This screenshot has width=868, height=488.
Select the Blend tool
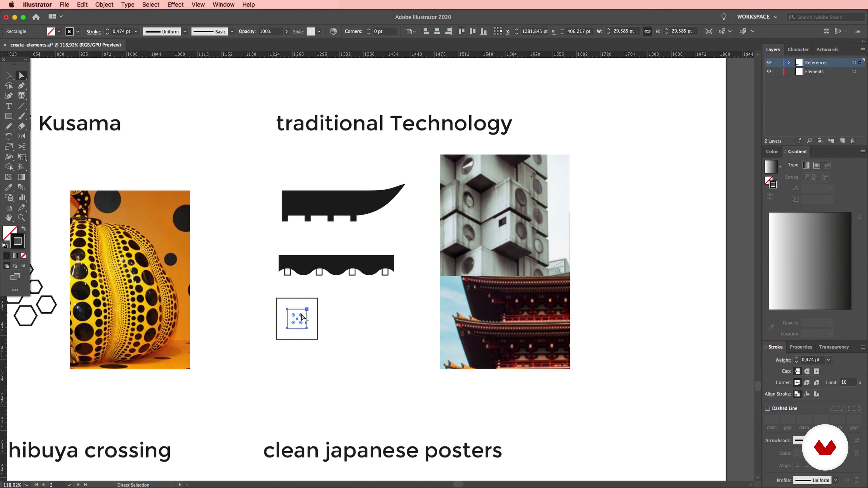[x=21, y=187]
